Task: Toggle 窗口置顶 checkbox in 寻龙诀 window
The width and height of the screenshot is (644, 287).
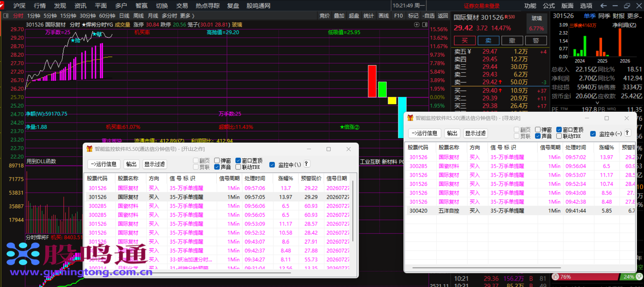Action: (x=559, y=130)
